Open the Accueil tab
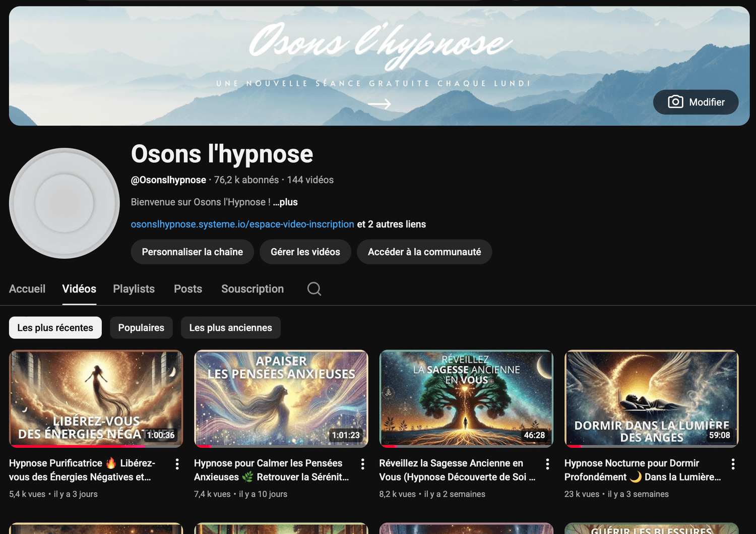The image size is (756, 534). coord(27,289)
